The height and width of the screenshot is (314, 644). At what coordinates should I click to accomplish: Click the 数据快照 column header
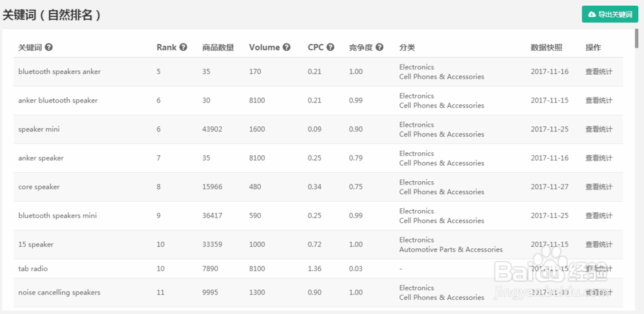pyautogui.click(x=546, y=47)
